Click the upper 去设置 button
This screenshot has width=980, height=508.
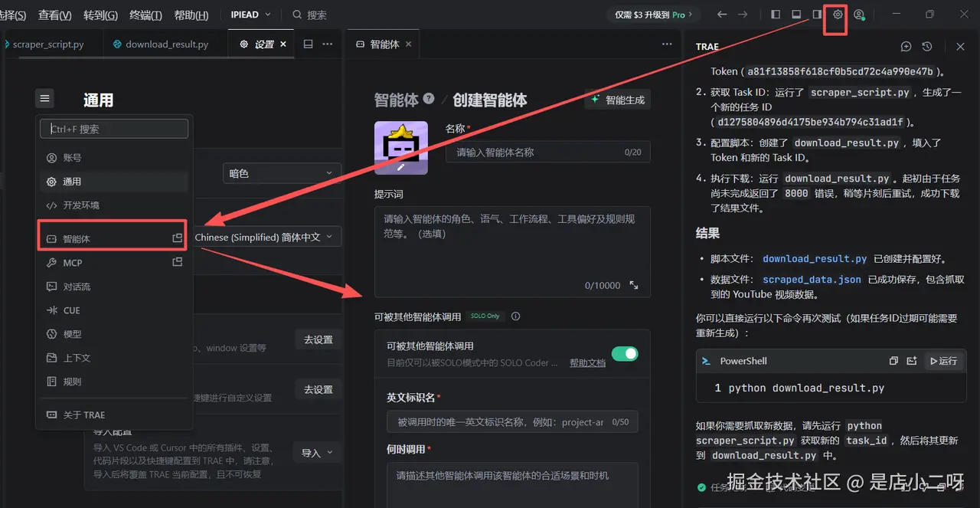[318, 339]
